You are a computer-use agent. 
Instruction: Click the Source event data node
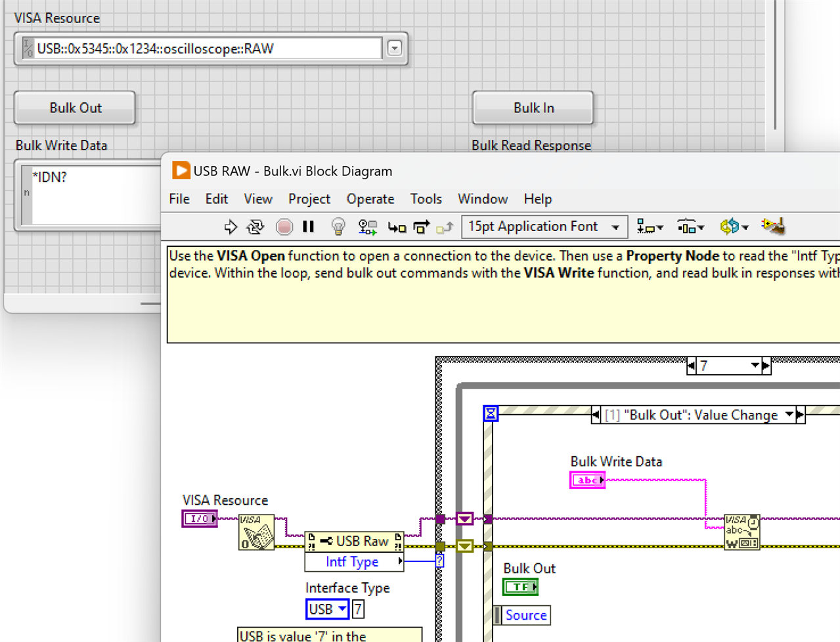(523, 615)
